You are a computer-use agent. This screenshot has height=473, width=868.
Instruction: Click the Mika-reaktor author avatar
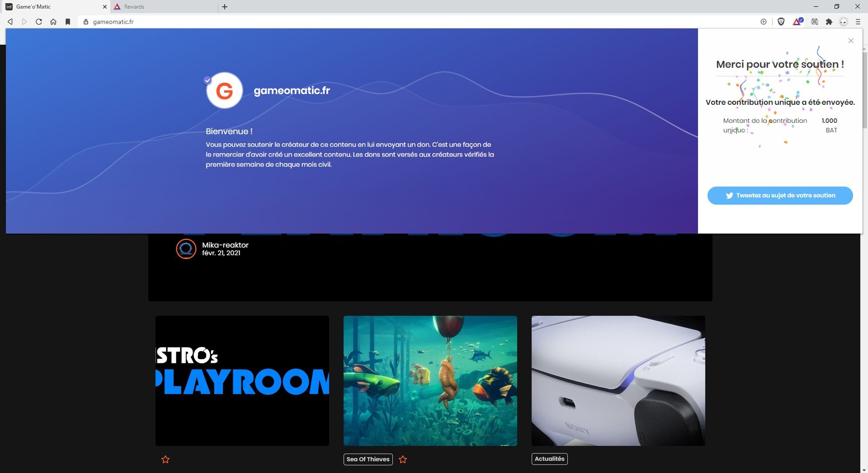pyautogui.click(x=186, y=249)
